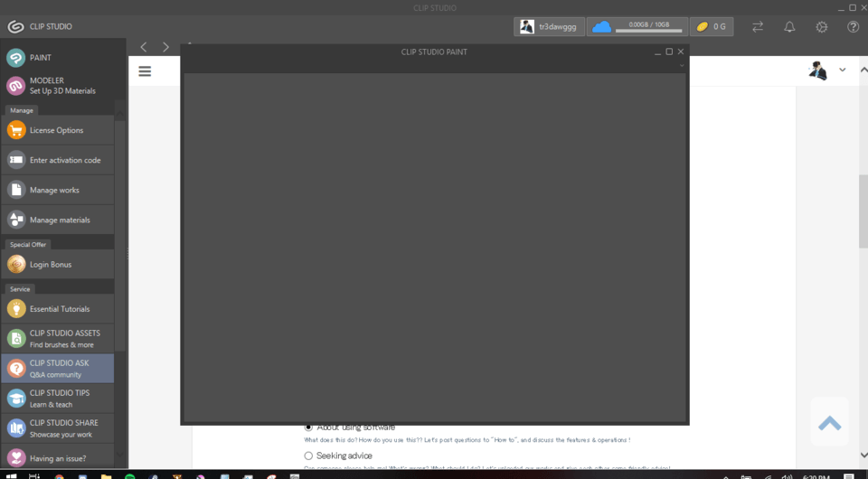
Task: Click the main page scrollbar down arrow
Action: click(863, 455)
